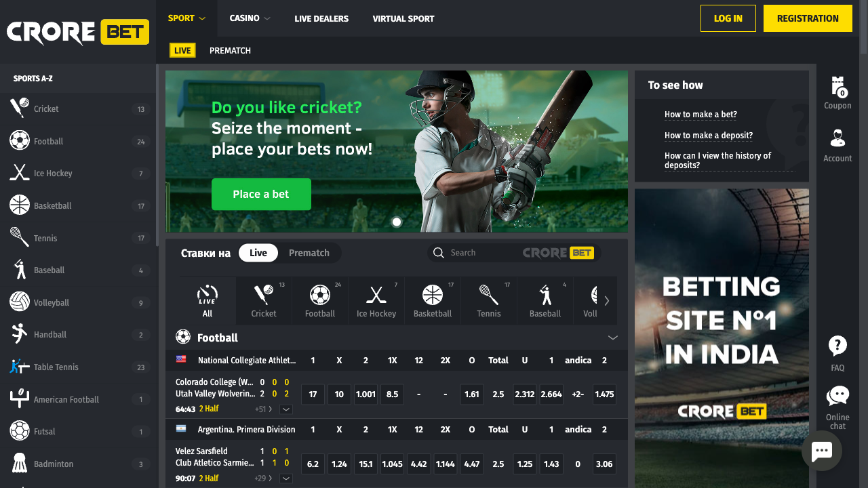868x488 pixels.
Task: Select the Badminton icon in the sidebar
Action: (x=20, y=463)
